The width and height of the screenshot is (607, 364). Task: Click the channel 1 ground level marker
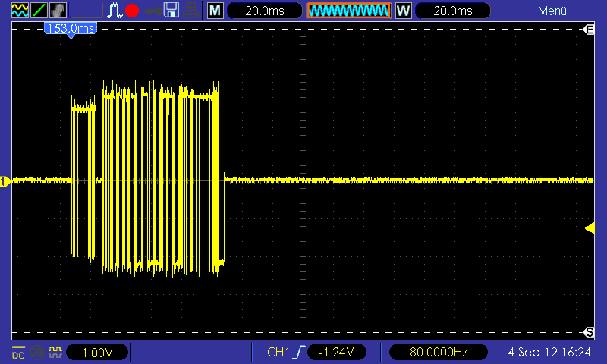click(5, 181)
